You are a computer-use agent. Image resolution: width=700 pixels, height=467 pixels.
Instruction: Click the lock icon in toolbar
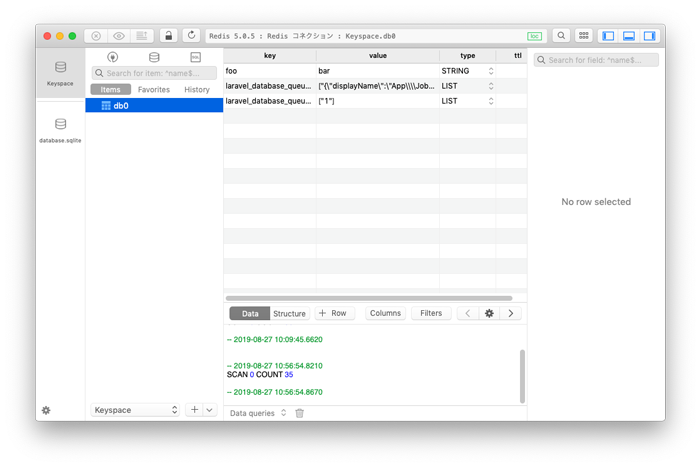(168, 36)
